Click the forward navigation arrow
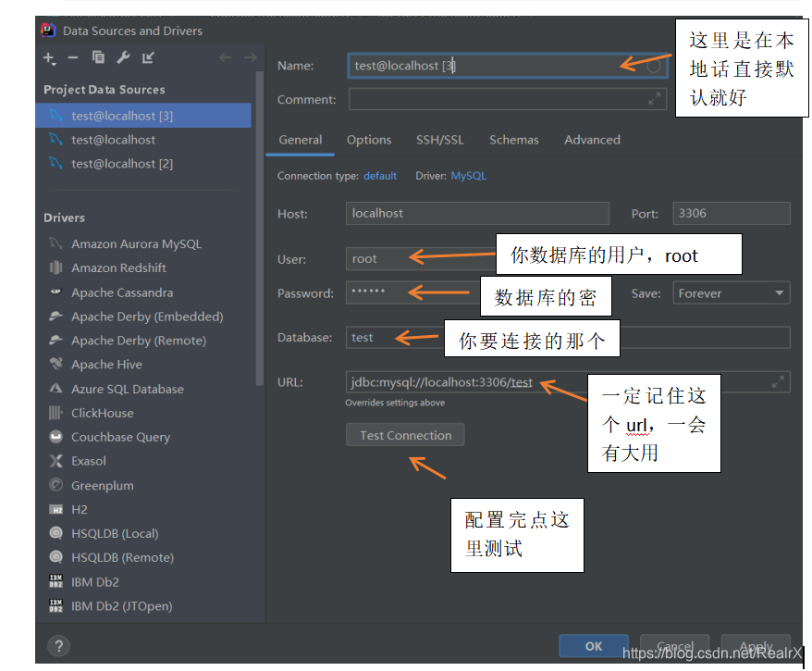812x671 pixels. 251,57
